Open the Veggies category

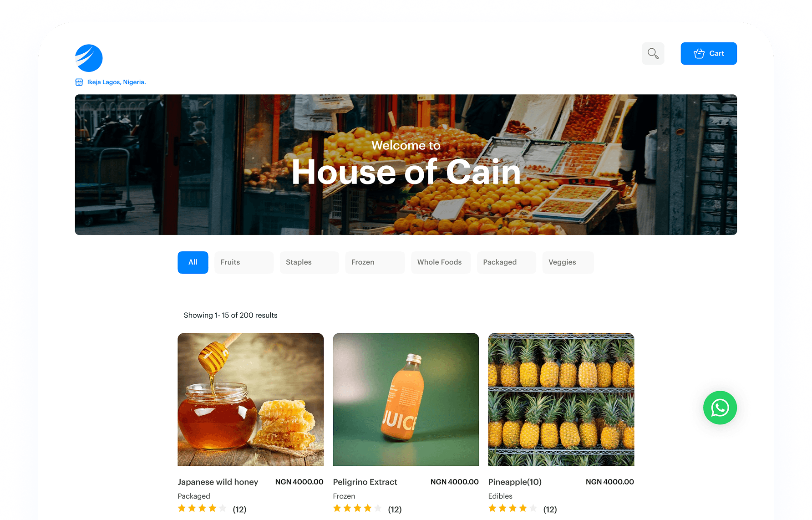click(x=568, y=262)
